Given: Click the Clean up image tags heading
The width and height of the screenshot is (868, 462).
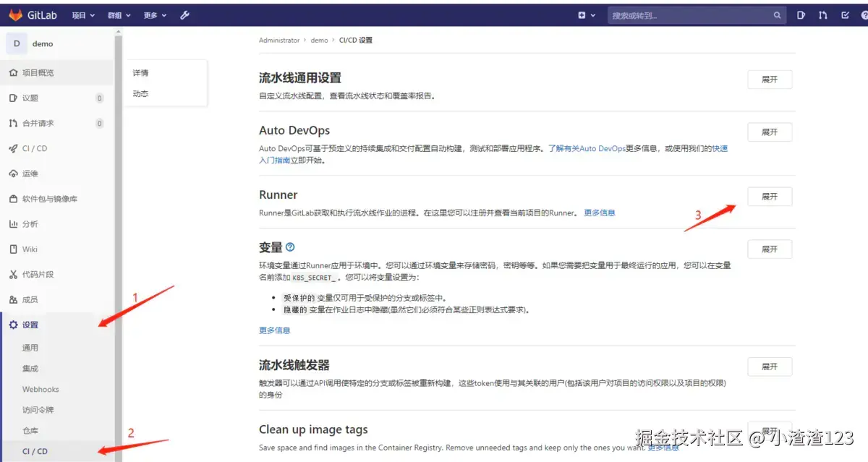Looking at the screenshot, I should click(x=313, y=429).
